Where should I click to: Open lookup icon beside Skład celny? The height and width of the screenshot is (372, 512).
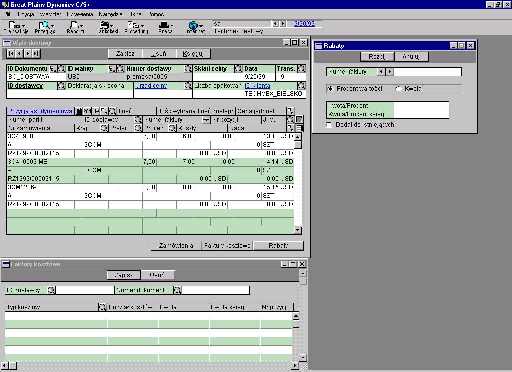pyautogui.click(x=238, y=69)
